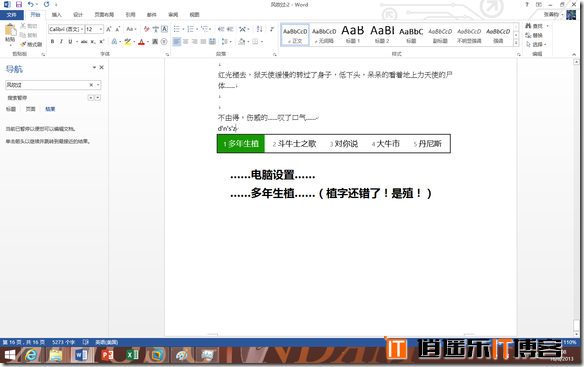The width and height of the screenshot is (584, 367).
Task: Shrink the font size
Action: [118, 29]
